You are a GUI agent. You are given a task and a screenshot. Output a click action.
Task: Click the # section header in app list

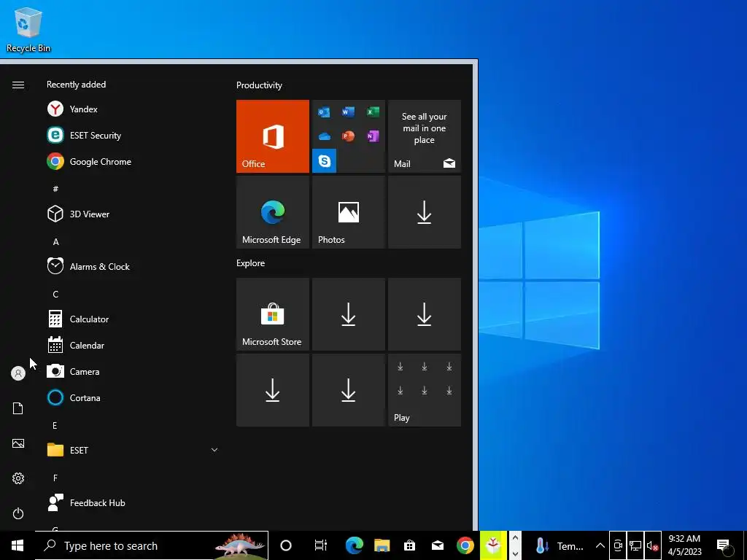pos(55,189)
